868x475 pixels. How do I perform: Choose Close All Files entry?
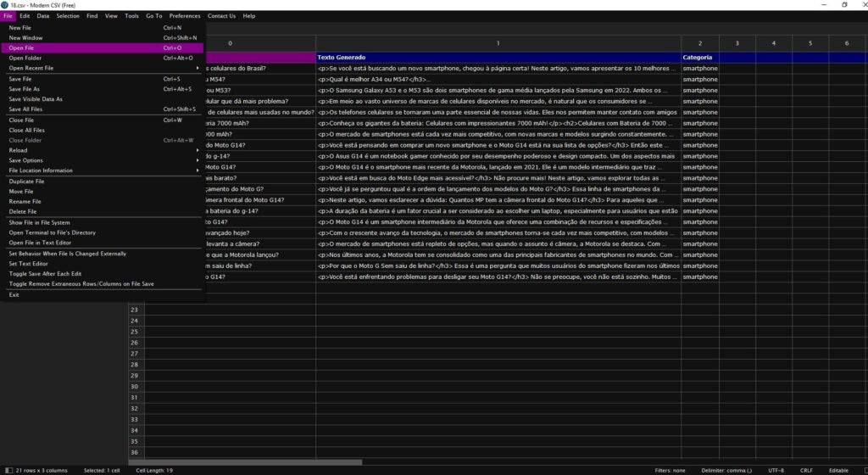[x=102, y=130]
